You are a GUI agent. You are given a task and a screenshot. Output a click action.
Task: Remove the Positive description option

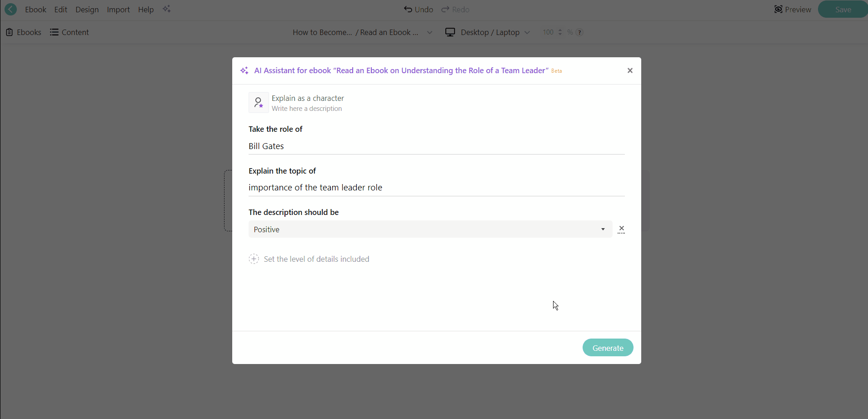(x=621, y=229)
